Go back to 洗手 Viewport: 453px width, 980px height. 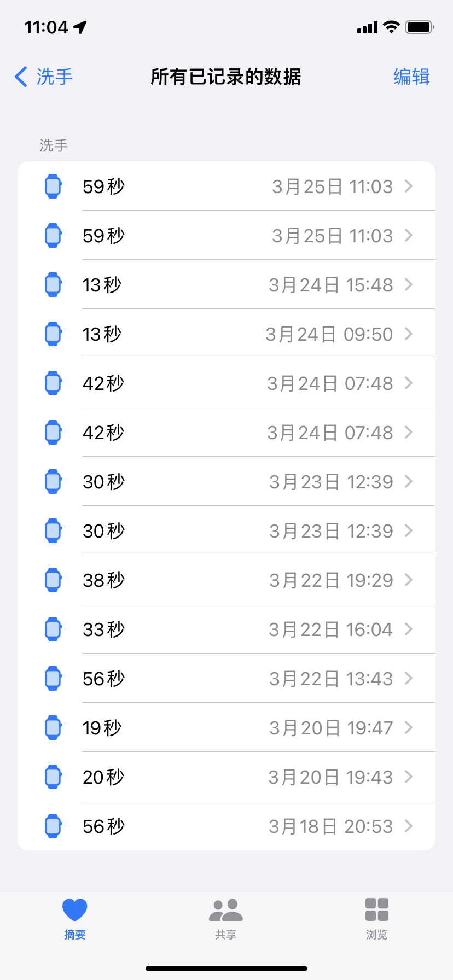click(x=44, y=77)
